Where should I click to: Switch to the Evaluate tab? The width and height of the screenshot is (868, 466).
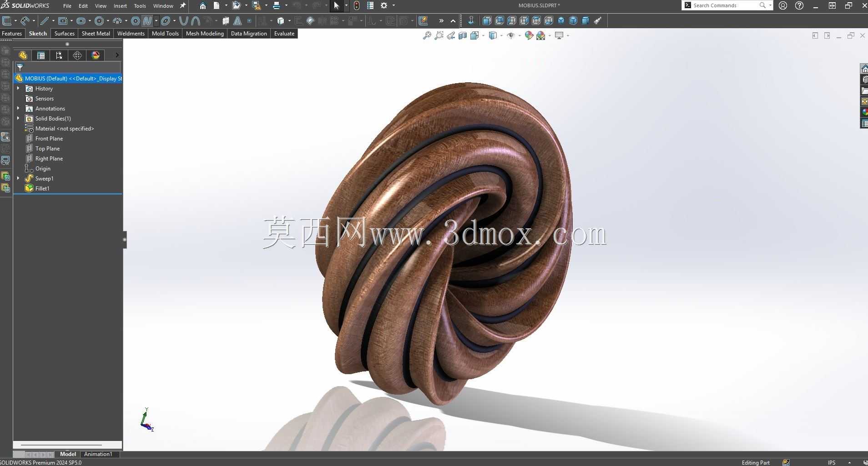[x=284, y=34]
